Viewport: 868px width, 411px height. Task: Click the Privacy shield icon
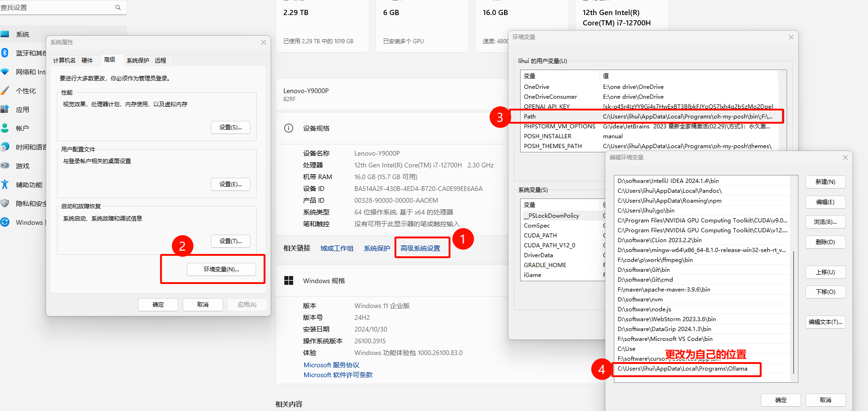click(x=5, y=203)
